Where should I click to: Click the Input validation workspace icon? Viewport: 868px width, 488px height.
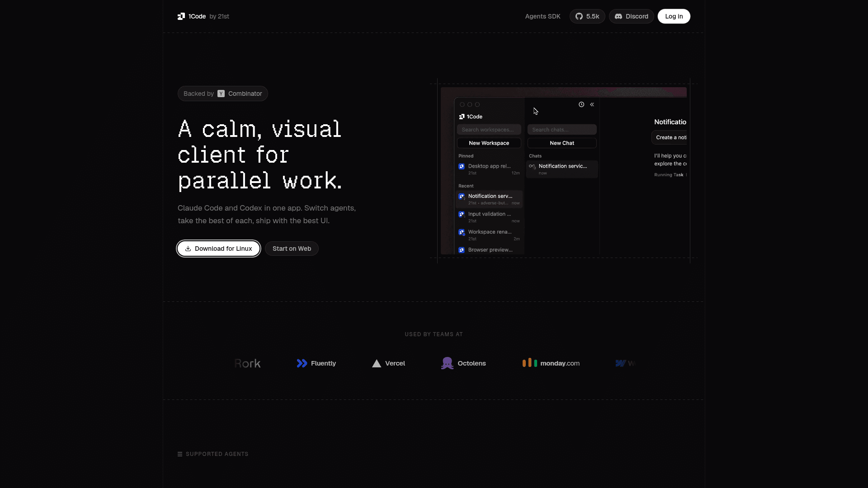pos(462,214)
